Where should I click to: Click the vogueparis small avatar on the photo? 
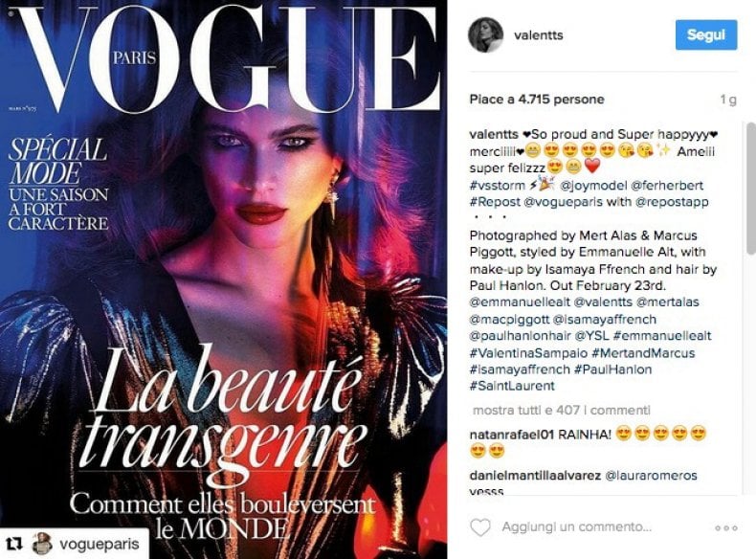coord(42,544)
